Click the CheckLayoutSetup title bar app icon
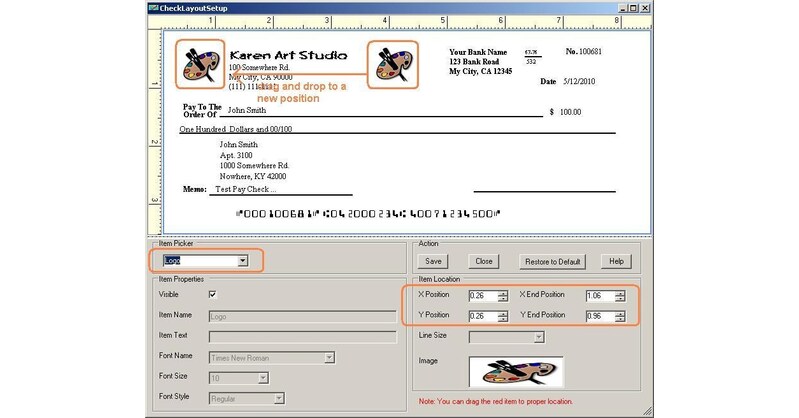799x418 pixels. click(154, 6)
